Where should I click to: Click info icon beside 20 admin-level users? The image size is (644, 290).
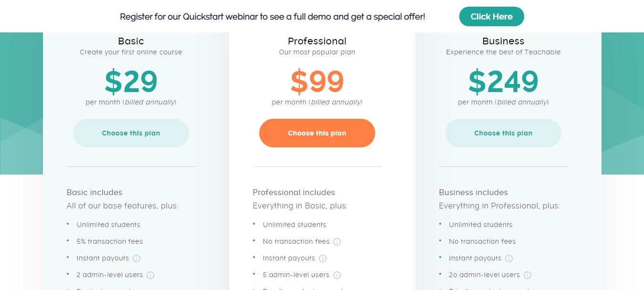pyautogui.click(x=528, y=275)
